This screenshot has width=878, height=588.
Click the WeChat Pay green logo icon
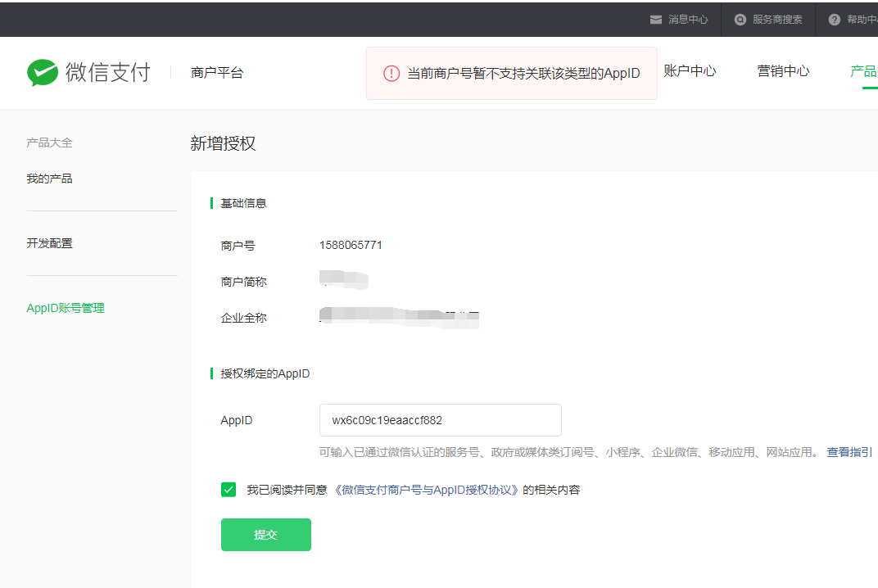pos(43,72)
